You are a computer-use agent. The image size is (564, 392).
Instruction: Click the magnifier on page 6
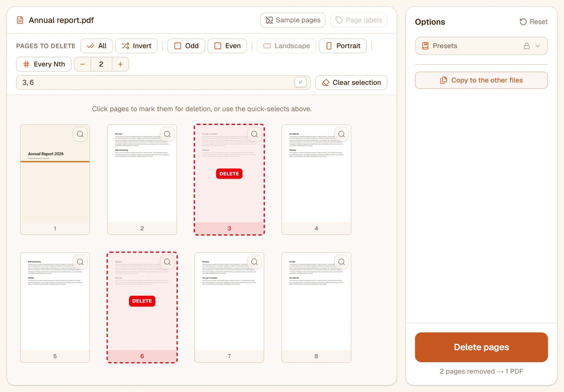167,262
